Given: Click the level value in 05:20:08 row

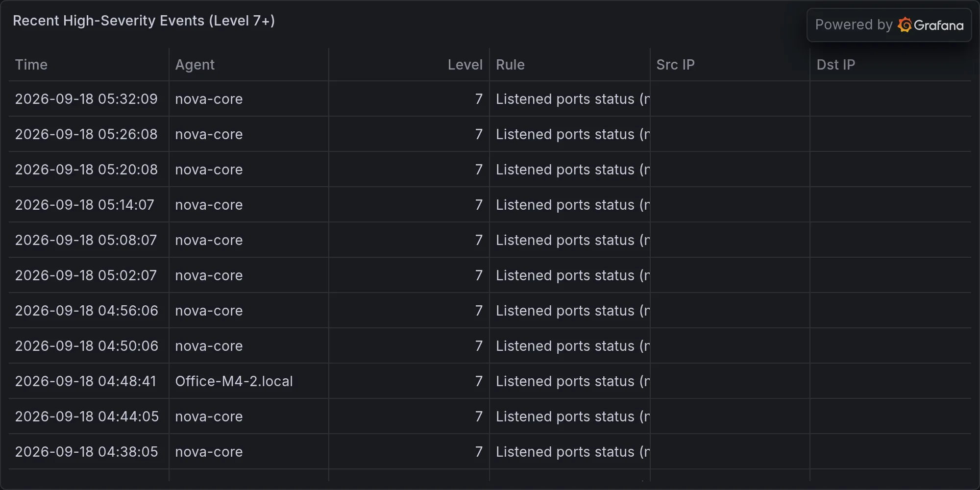Looking at the screenshot, I should pos(479,170).
